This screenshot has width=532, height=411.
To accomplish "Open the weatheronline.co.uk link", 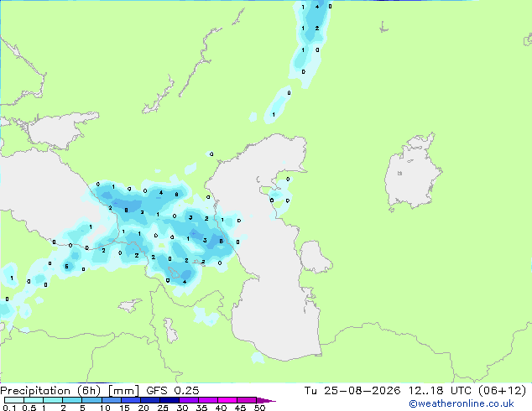I will point(461,403).
